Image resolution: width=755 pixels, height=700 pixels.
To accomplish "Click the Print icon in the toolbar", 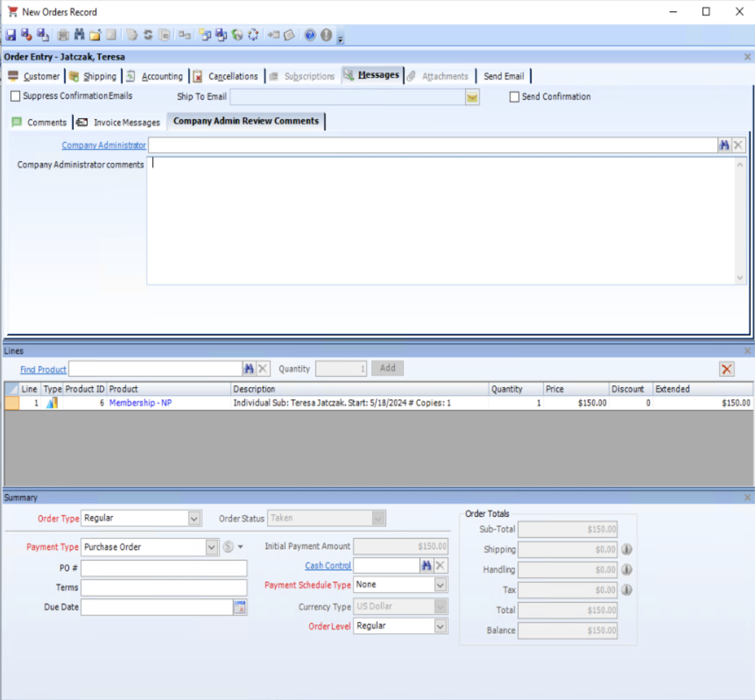I will 63,35.
